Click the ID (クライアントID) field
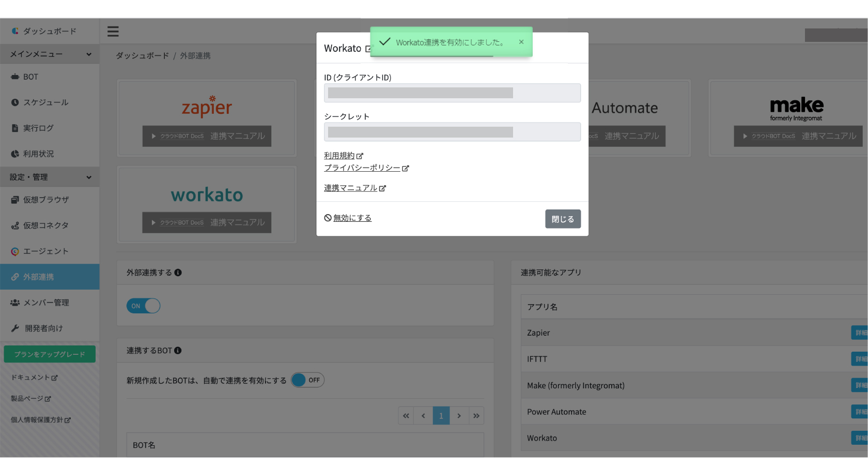This screenshot has height=468, width=868. 452,93
